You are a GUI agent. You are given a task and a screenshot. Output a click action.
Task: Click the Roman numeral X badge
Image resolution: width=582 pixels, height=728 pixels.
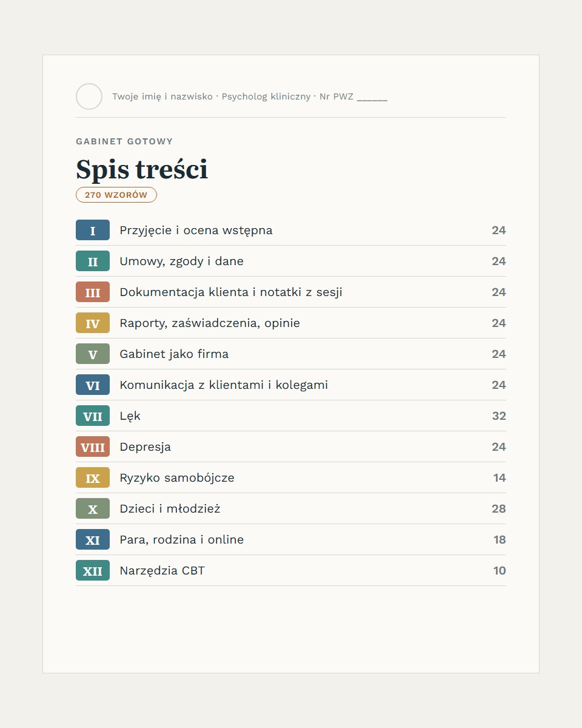pos(93,508)
